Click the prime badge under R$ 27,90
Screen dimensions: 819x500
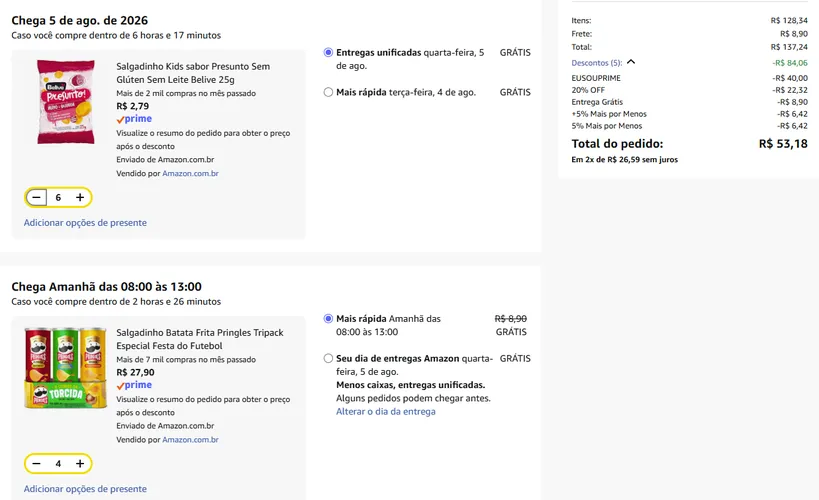pyautogui.click(x=134, y=385)
